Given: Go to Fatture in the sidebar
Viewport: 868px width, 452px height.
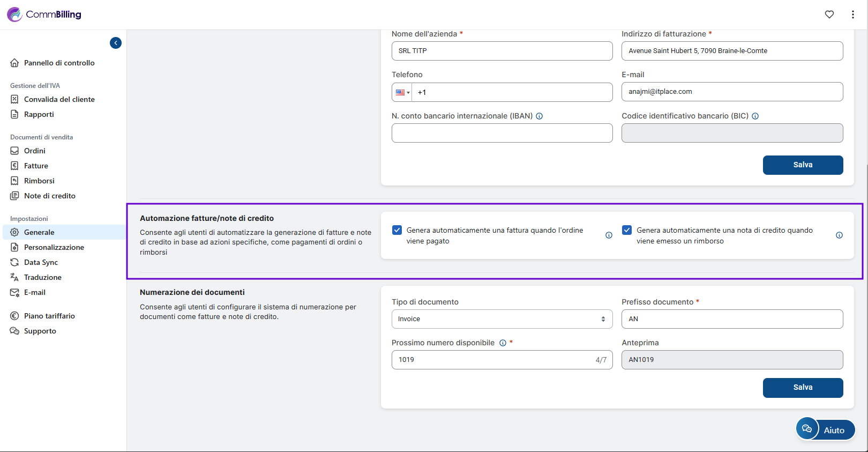Looking at the screenshot, I should (36, 166).
